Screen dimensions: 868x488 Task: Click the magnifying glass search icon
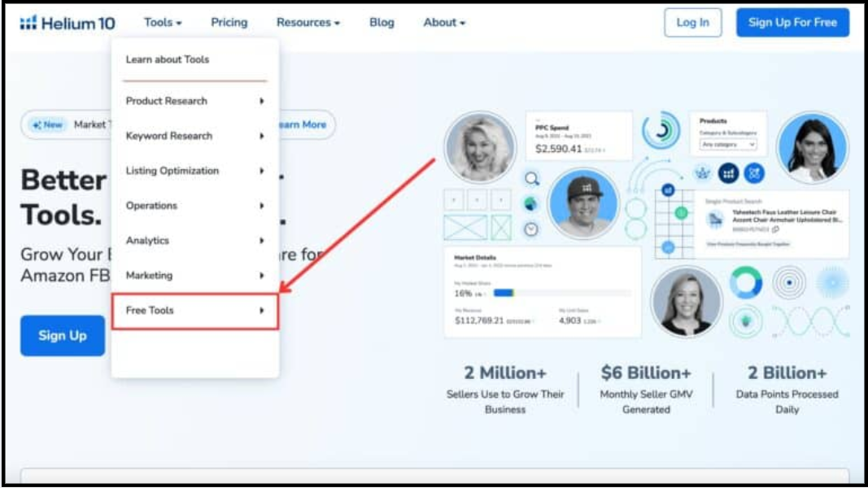pyautogui.click(x=531, y=178)
